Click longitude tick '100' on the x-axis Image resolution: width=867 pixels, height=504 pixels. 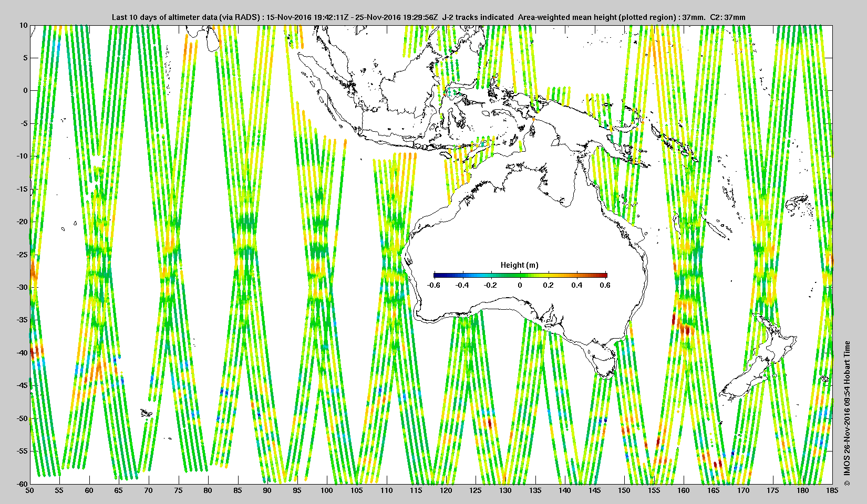[327, 491]
